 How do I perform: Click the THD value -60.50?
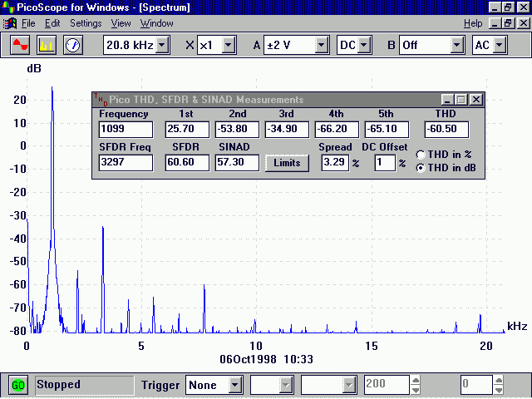pyautogui.click(x=446, y=130)
